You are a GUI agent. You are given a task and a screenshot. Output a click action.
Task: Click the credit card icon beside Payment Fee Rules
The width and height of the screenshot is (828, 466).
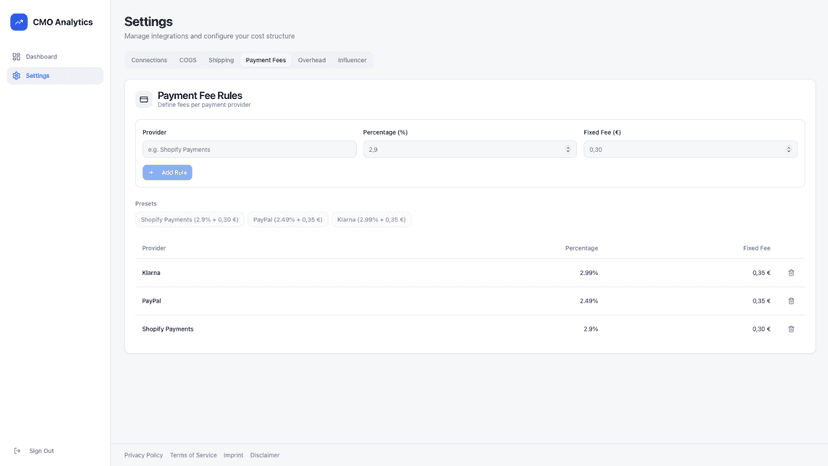point(144,99)
